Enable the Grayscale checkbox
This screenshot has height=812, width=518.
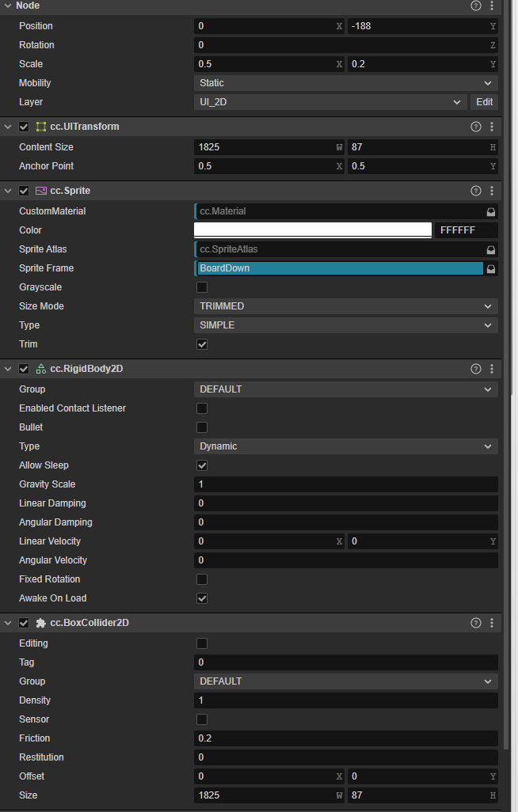pyautogui.click(x=202, y=287)
